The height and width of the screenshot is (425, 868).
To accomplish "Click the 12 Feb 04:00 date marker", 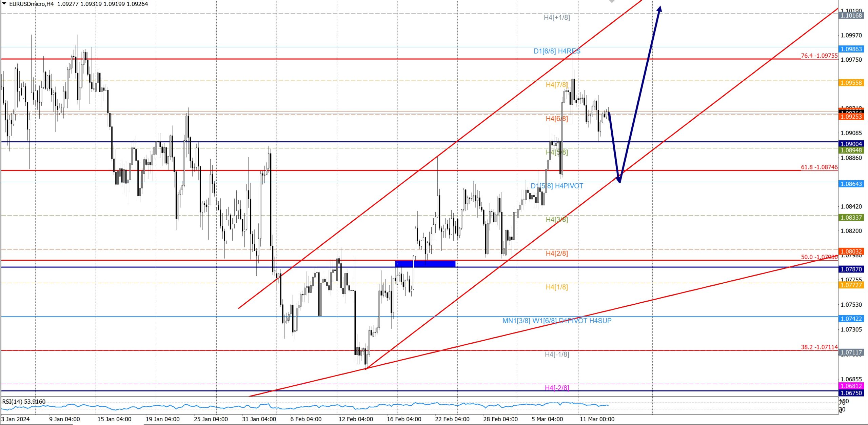I will click(355, 419).
